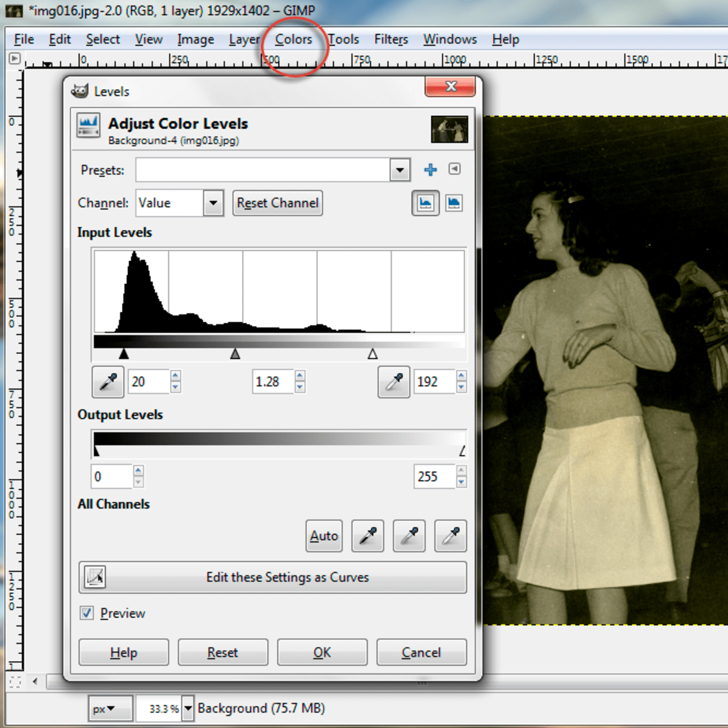Viewport: 728px width, 728px height.
Task: Select the white point input slider triangle
Action: 372,353
